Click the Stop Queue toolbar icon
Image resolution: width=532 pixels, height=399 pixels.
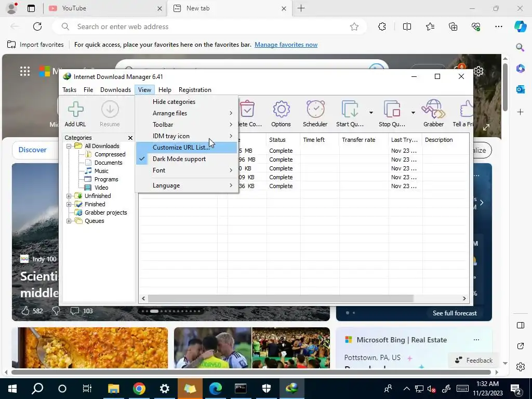coord(392,114)
